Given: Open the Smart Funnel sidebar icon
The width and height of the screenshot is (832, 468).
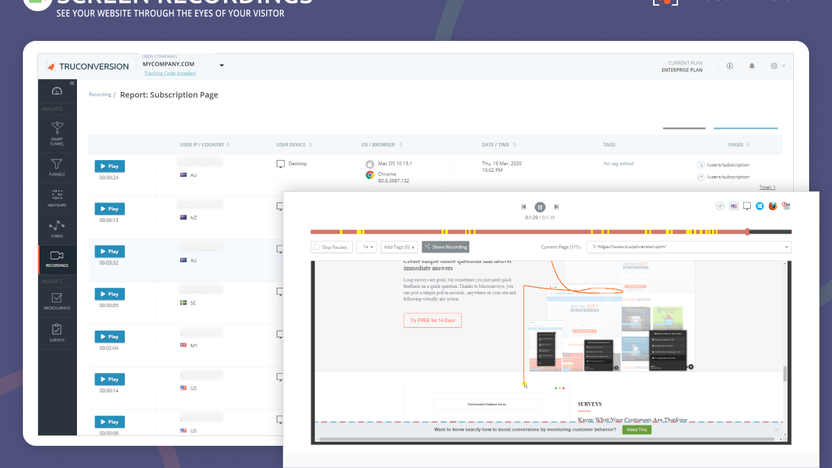Looking at the screenshot, I should [x=57, y=131].
